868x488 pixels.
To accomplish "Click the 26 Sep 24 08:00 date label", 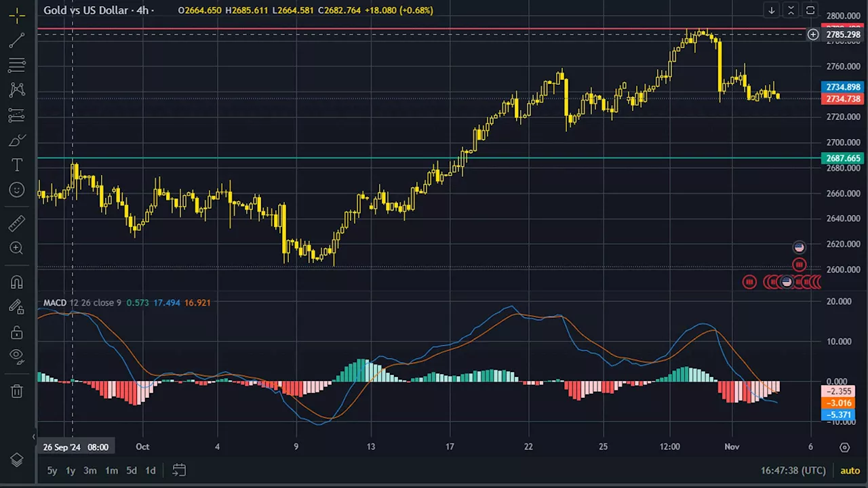I will coord(75,447).
